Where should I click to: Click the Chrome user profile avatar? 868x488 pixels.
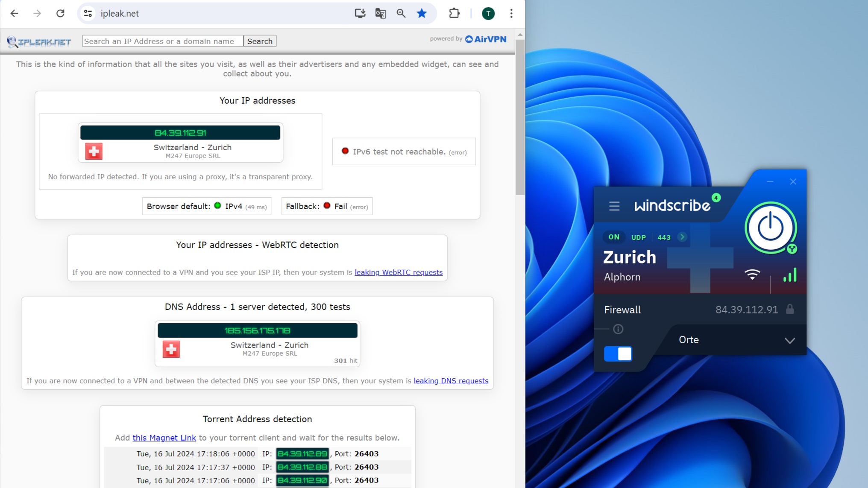pos(488,13)
